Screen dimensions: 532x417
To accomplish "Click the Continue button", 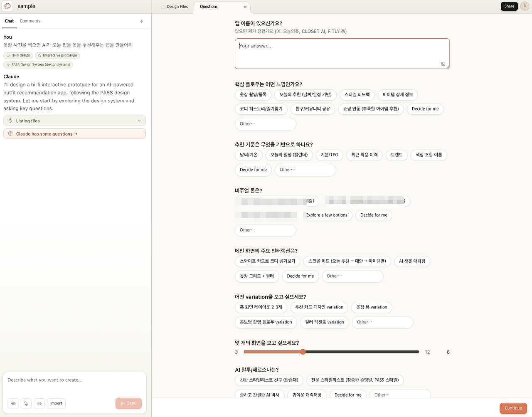I will coord(513,408).
